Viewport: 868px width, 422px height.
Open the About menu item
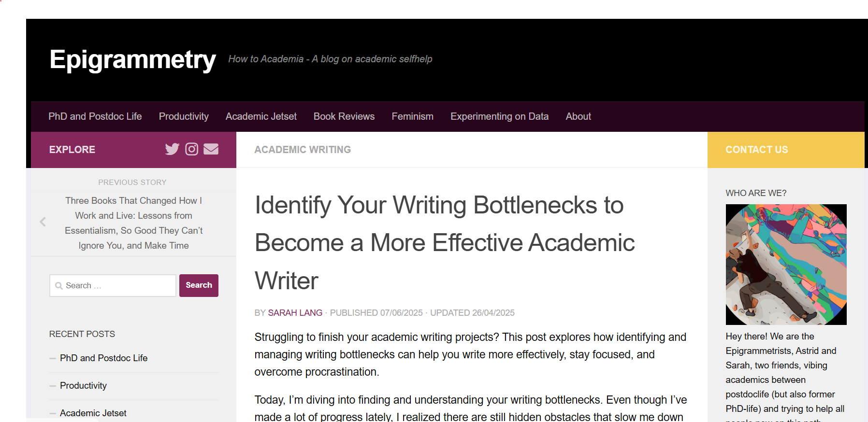[x=578, y=116]
